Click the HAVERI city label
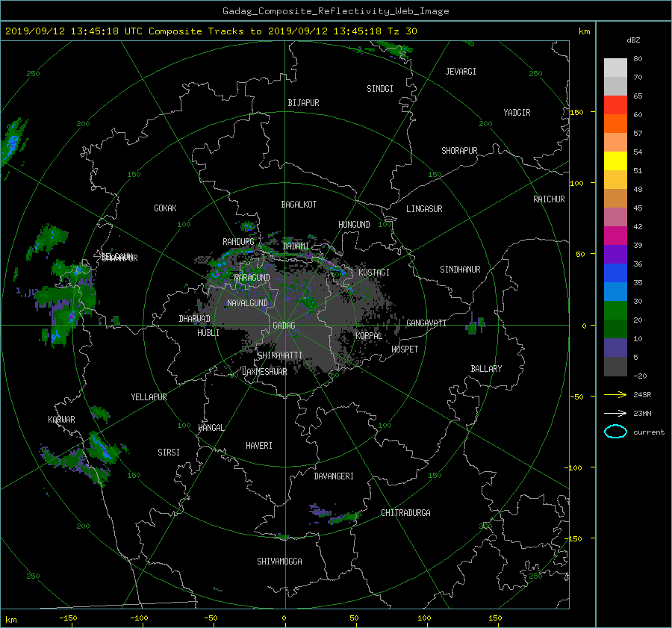The width and height of the screenshot is (672, 628). tap(259, 445)
